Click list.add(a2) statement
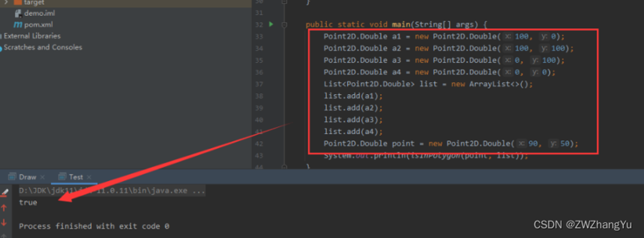Image resolution: width=644 pixels, height=238 pixels. point(353,108)
